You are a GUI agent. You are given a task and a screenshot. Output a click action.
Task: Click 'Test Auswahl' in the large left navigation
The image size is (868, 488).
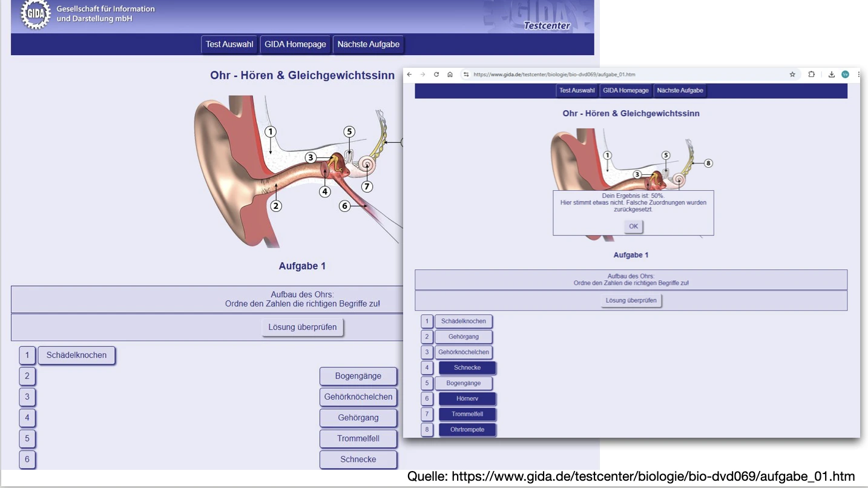tap(229, 44)
